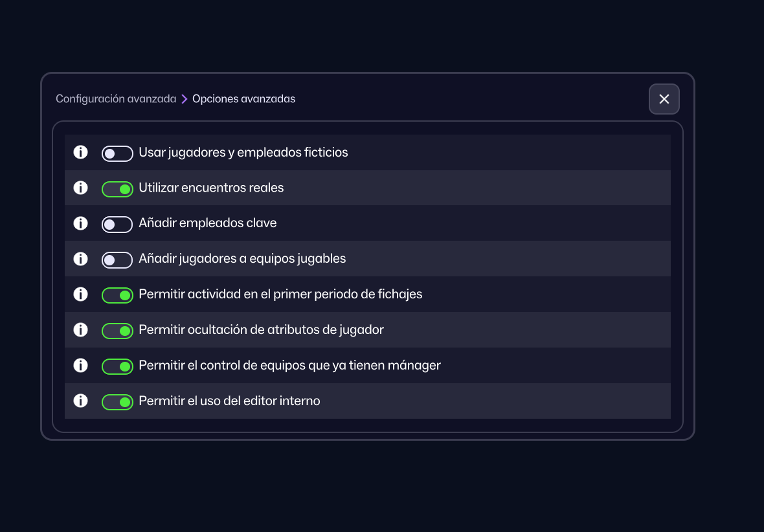Screen dimensions: 764x532
Task: Enable 'Añadir jugadores a equipos jugables'
Action: 117,259
